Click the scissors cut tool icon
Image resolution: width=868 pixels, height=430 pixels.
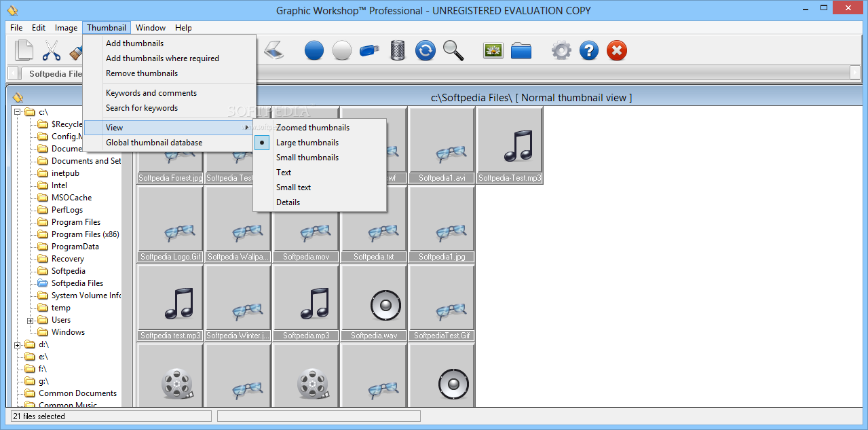coord(52,50)
